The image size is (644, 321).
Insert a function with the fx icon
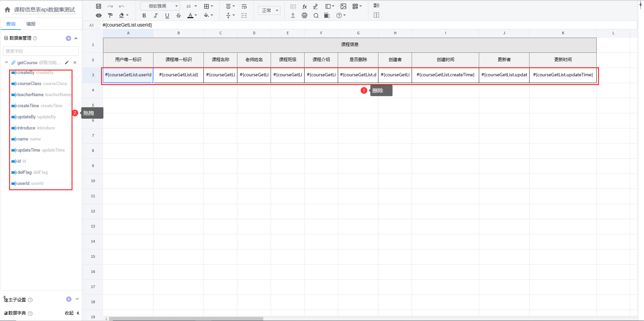click(305, 6)
